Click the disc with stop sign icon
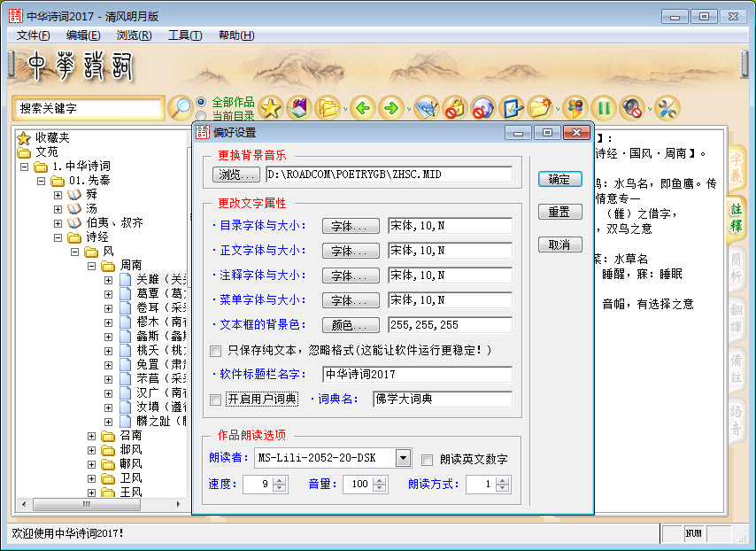The image size is (756, 551). click(x=483, y=107)
